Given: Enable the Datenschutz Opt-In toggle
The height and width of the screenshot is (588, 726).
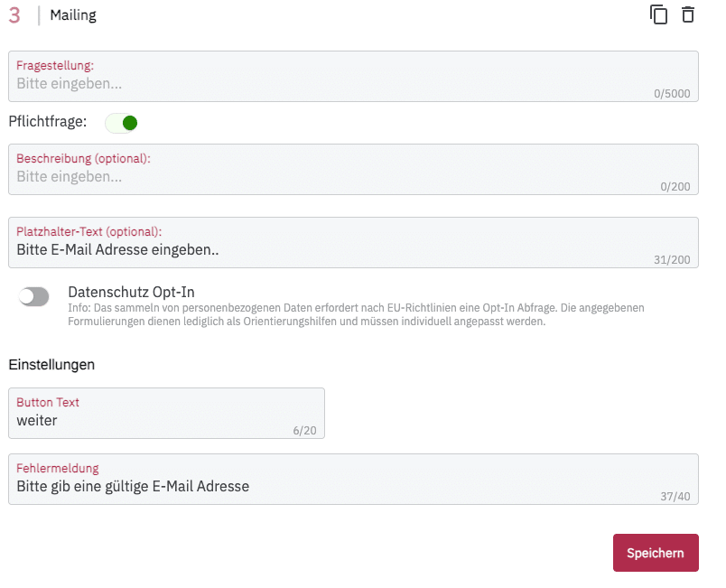Looking at the screenshot, I should click(x=34, y=296).
